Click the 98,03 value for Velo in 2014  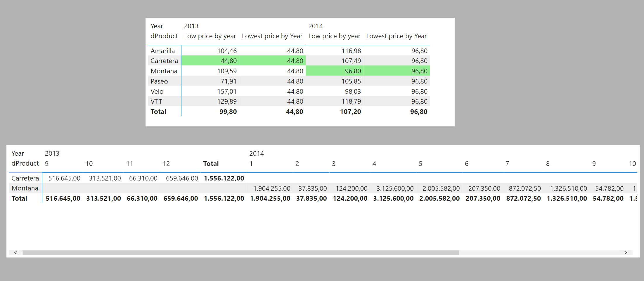pyautogui.click(x=353, y=91)
